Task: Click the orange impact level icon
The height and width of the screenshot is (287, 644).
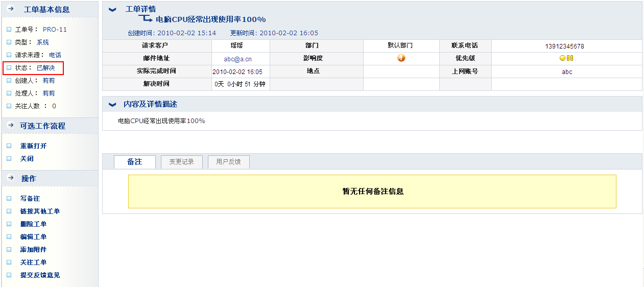Action: coord(401,58)
